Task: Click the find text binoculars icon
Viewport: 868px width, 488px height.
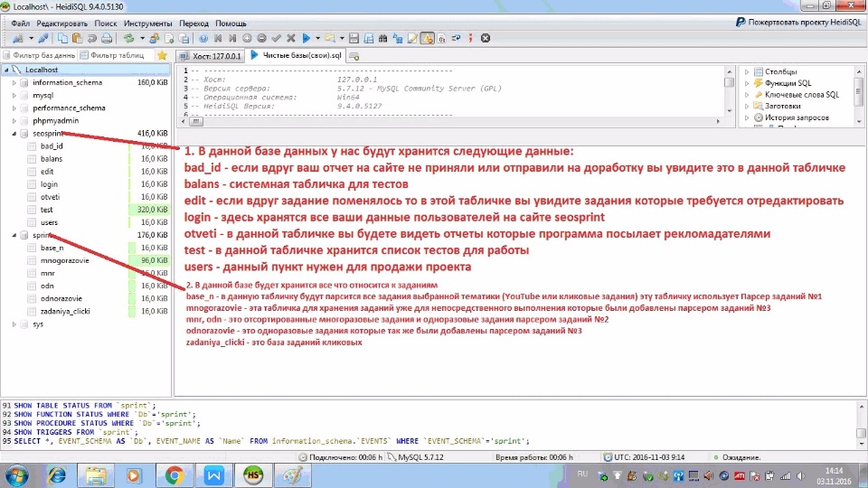Action: pos(382,38)
